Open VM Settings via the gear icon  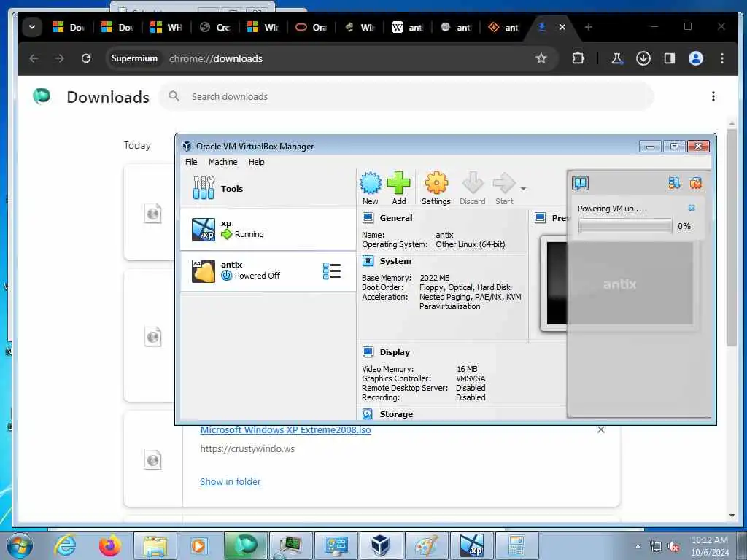pyautogui.click(x=436, y=183)
